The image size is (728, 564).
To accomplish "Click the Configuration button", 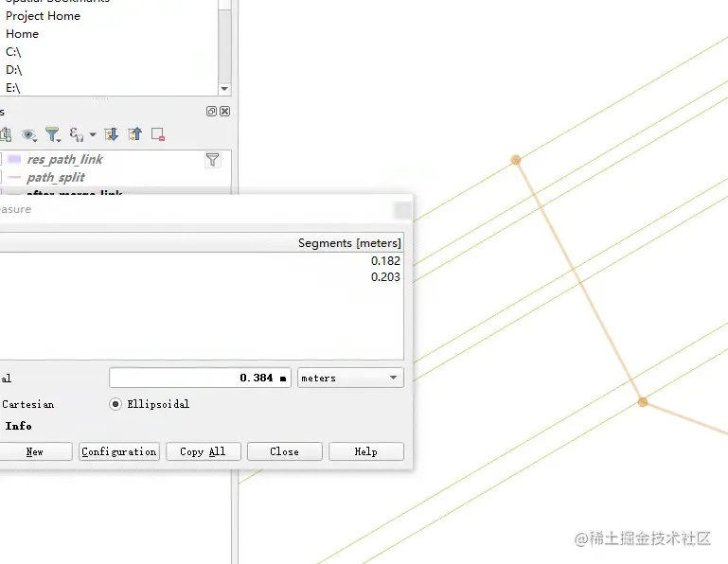I will click(119, 451).
